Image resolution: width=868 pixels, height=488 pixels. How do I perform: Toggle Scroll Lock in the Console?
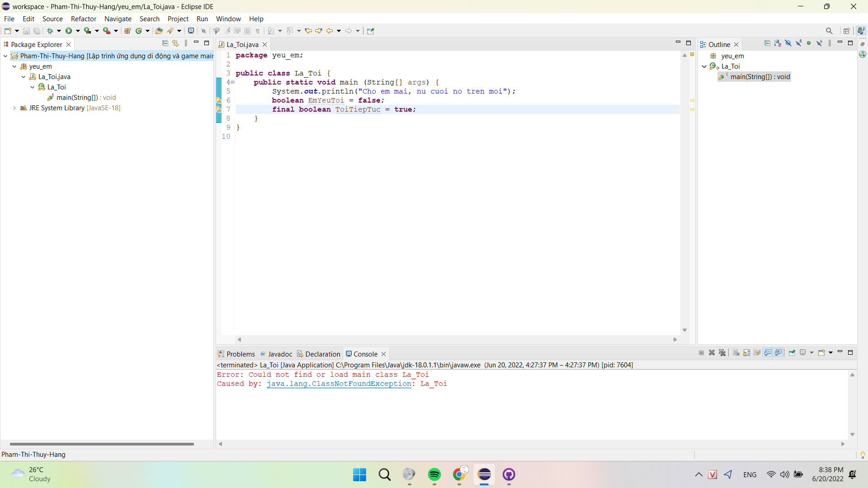click(x=746, y=353)
